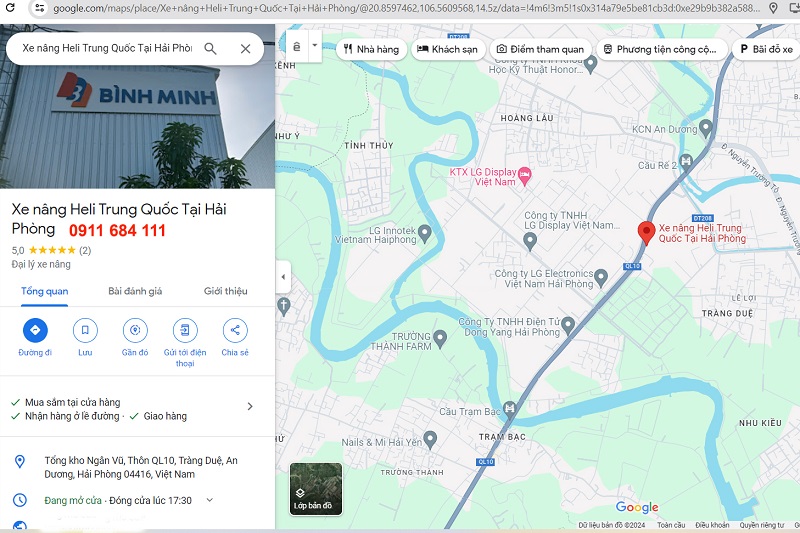Click the Chia sẻ share icon
The width and height of the screenshot is (800, 533).
[x=235, y=330]
